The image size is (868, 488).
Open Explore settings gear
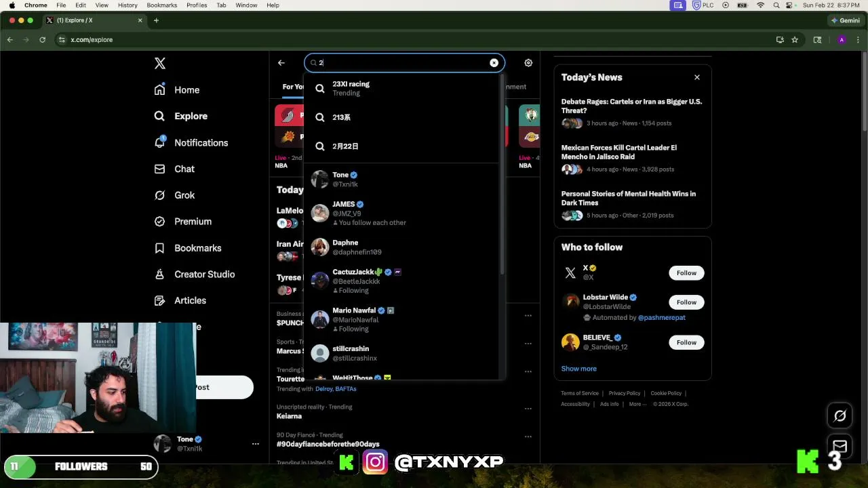[x=528, y=63]
